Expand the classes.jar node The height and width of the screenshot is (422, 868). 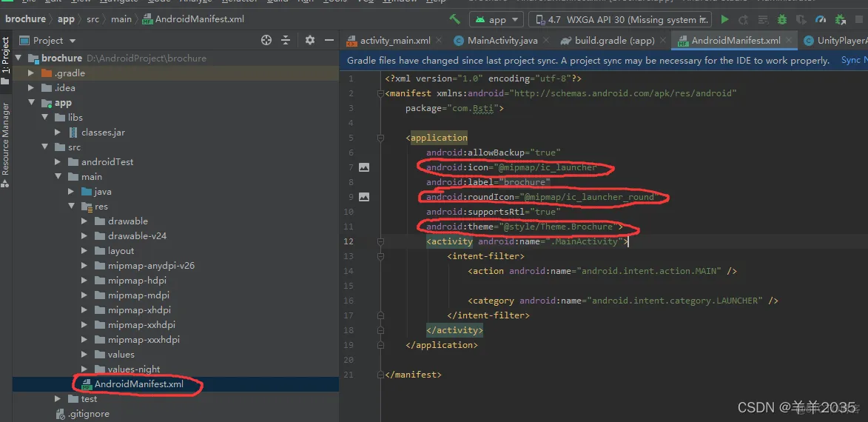(58, 133)
